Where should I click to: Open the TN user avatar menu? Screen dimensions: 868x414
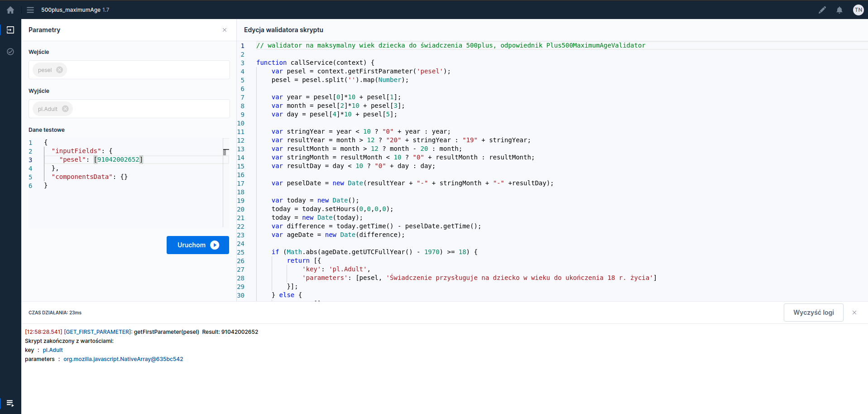click(858, 10)
